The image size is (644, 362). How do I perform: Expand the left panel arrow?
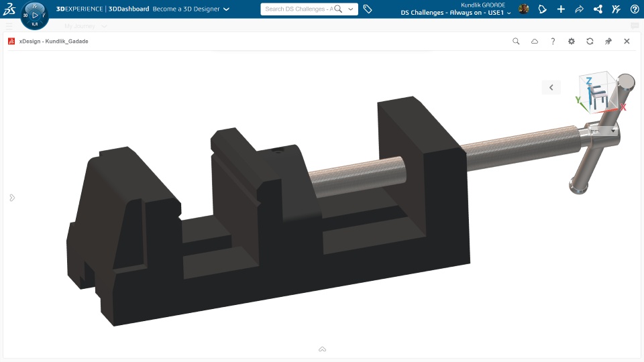12,198
